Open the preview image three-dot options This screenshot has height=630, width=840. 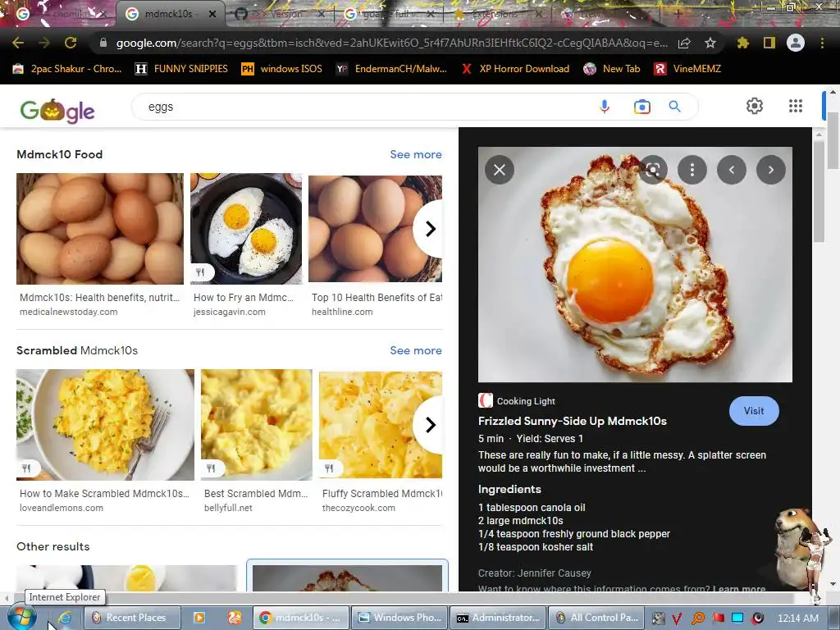tap(692, 170)
